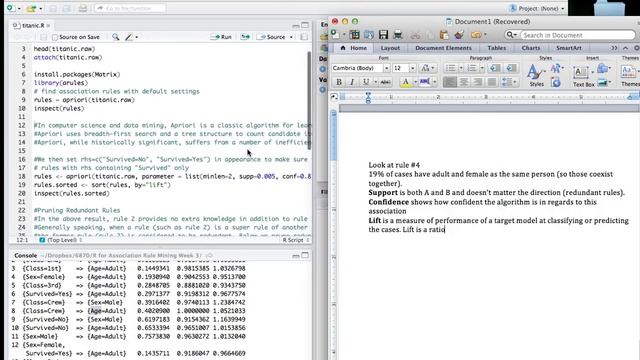Click the Search in Document field

(577, 35)
